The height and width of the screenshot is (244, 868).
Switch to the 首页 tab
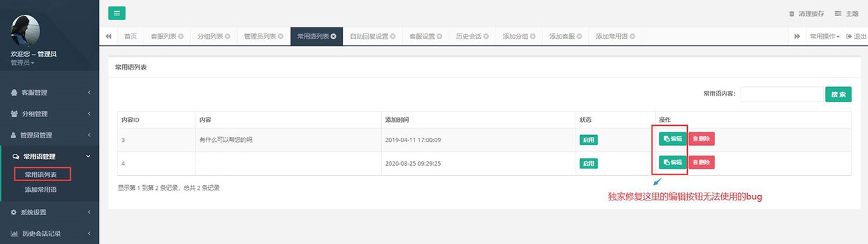[x=130, y=36]
